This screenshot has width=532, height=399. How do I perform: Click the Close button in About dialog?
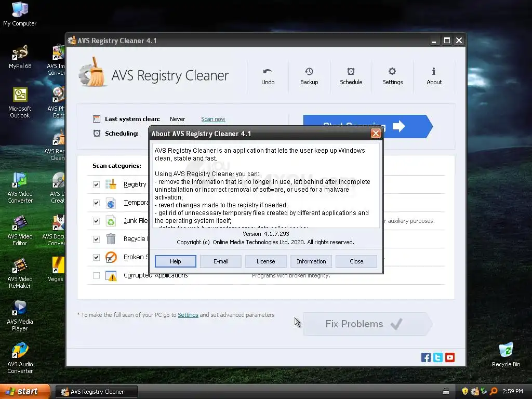pos(356,261)
